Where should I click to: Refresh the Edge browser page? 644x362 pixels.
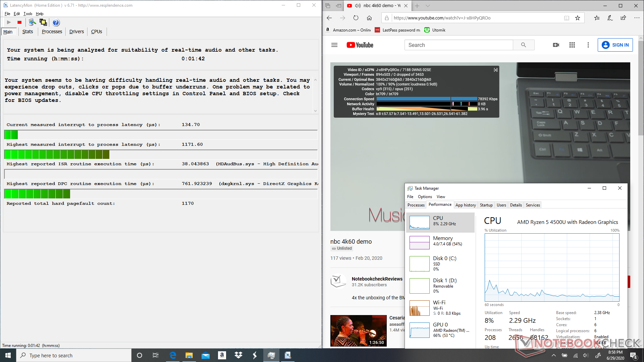pos(356,18)
